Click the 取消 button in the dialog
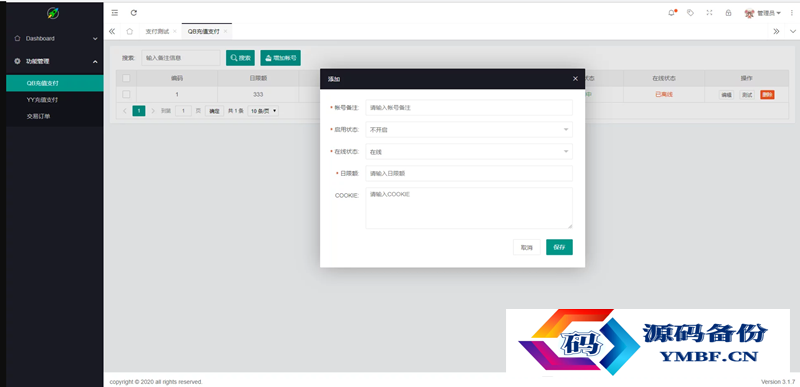The height and width of the screenshot is (387, 800). (x=527, y=247)
